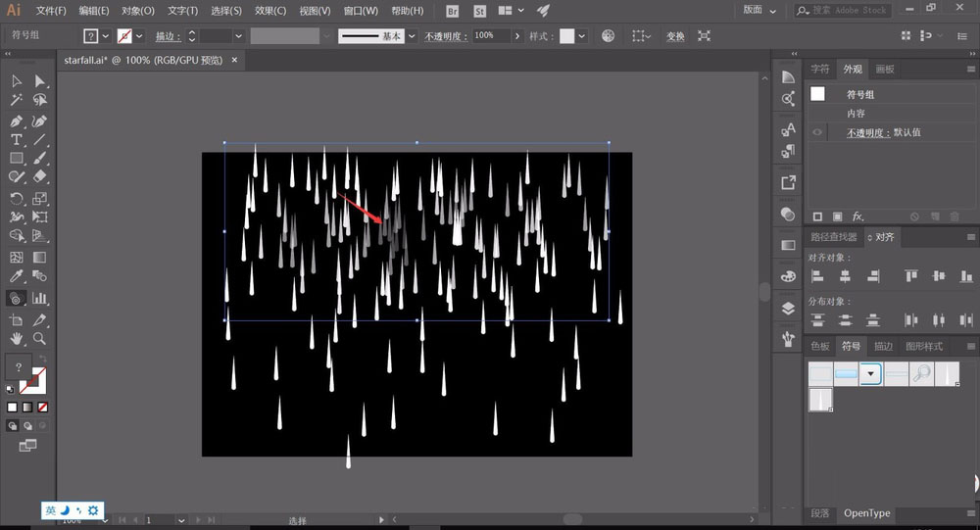980x530 pixels.
Task: Select the Scale tool
Action: tap(40, 199)
